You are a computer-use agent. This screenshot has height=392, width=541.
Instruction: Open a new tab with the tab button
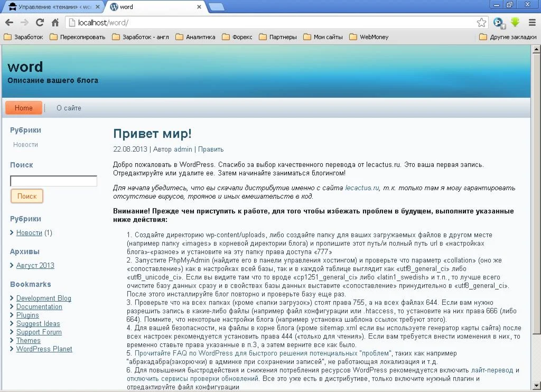(x=216, y=7)
